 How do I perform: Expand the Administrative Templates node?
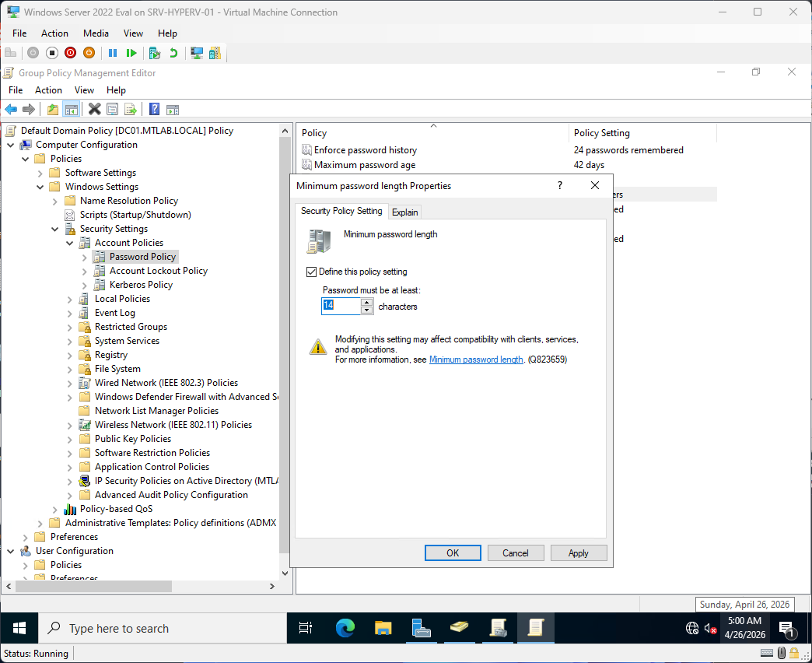click(40, 523)
